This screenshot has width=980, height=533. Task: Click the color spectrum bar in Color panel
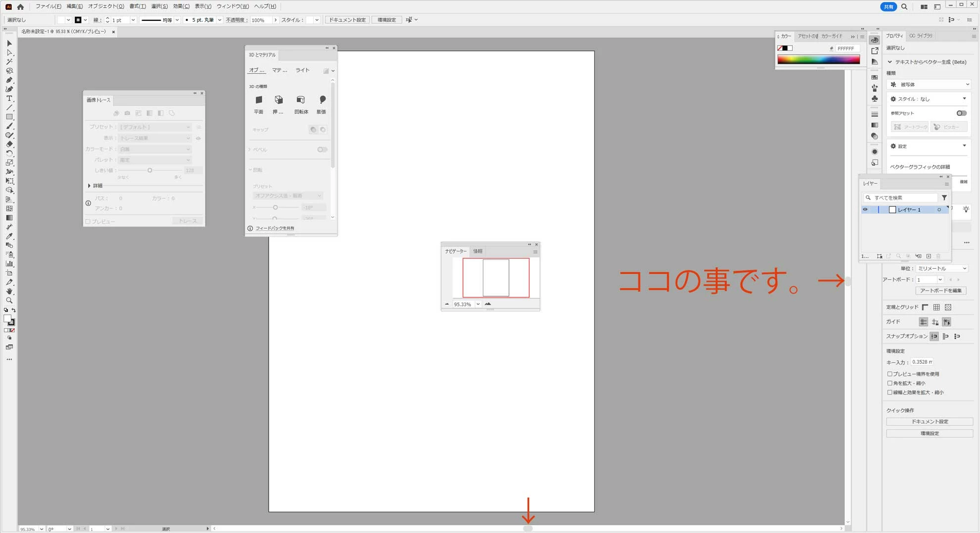pos(818,60)
